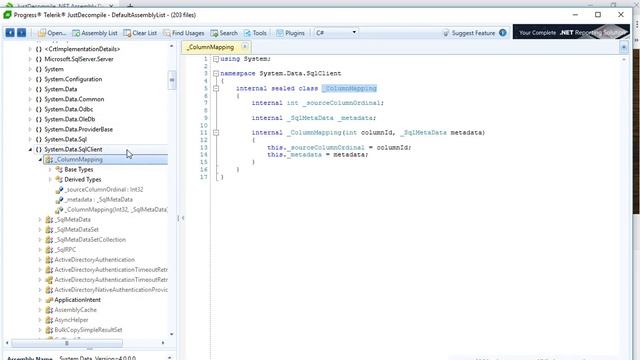Clear the assembly list
This screenshot has width=640, height=360.
tap(140, 33)
